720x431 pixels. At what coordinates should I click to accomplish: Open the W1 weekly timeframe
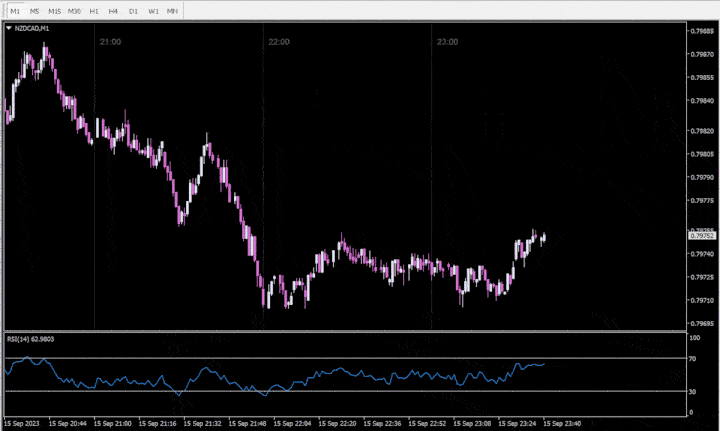point(152,10)
